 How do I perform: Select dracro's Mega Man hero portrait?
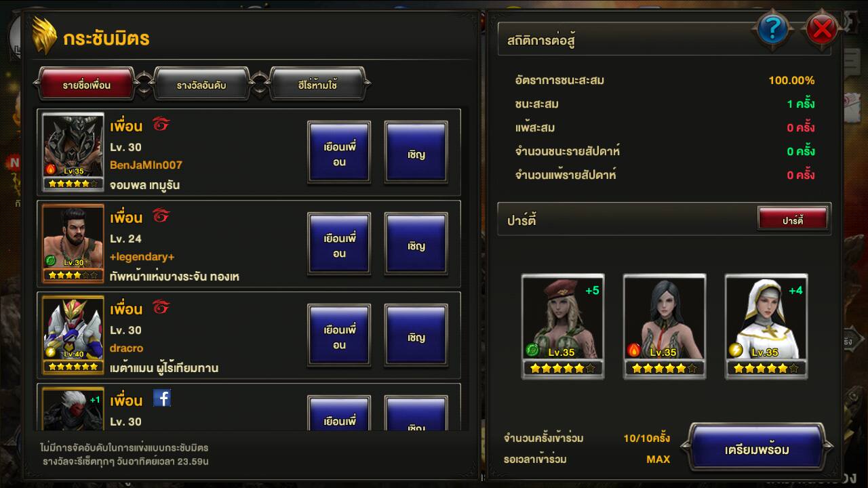[x=73, y=334]
